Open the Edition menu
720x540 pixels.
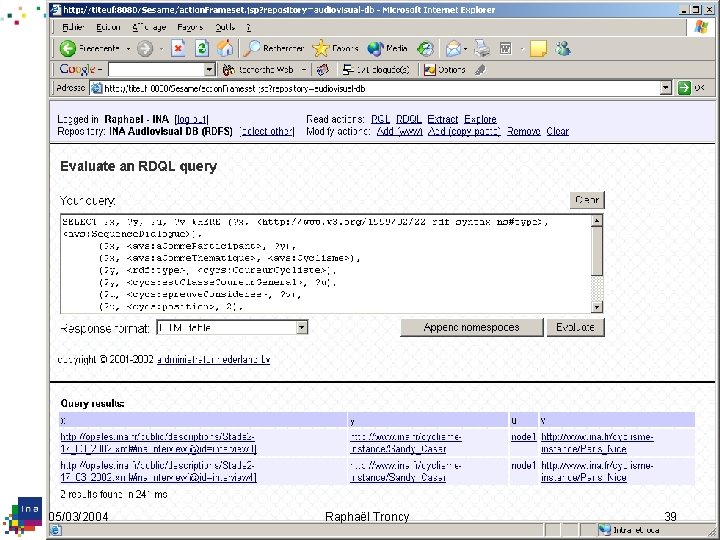[x=108, y=28]
